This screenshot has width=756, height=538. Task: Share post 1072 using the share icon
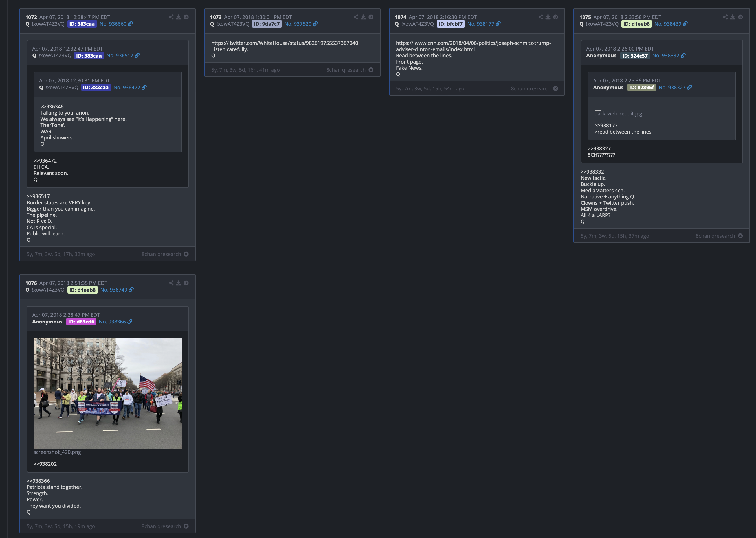(x=171, y=17)
